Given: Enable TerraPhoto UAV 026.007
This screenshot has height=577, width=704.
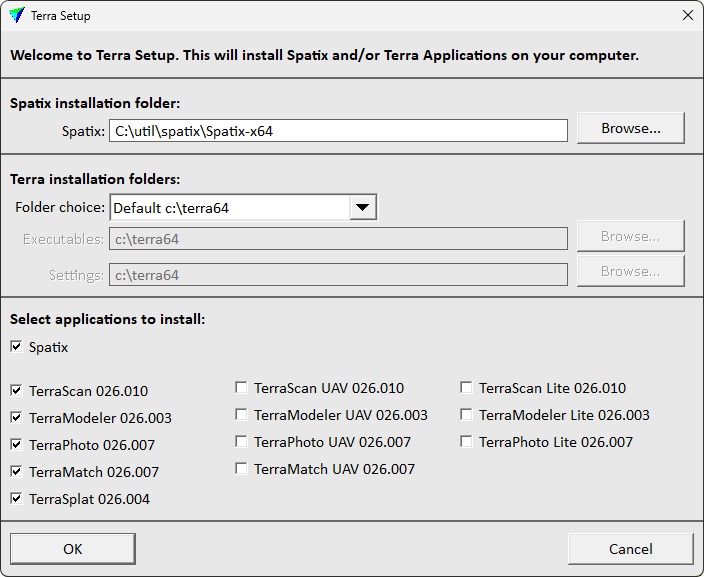Looking at the screenshot, I should [241, 441].
